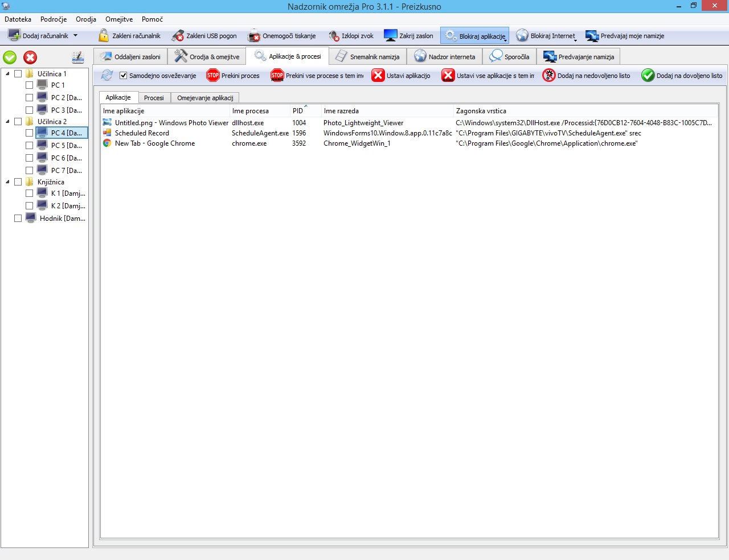The image size is (729, 560).
Task: Click the Prekini proces stop icon
Action: 213,76
